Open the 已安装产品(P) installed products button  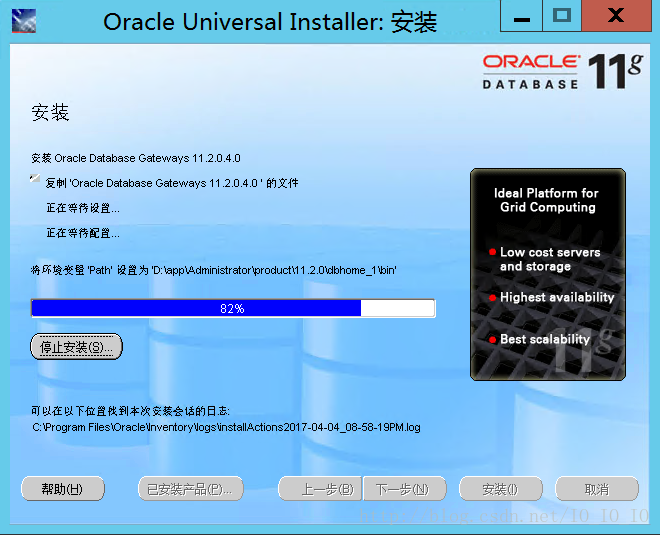click(x=191, y=489)
